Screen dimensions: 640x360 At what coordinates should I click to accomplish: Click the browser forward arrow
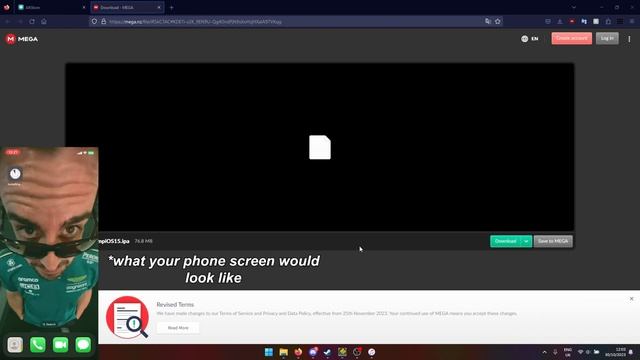click(19, 21)
